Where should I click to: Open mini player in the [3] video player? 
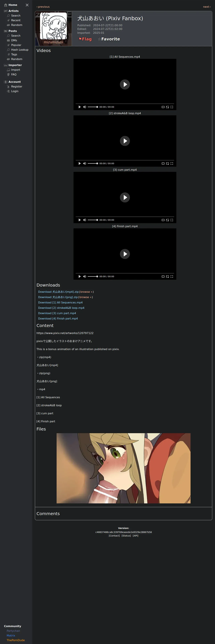tap(167, 220)
